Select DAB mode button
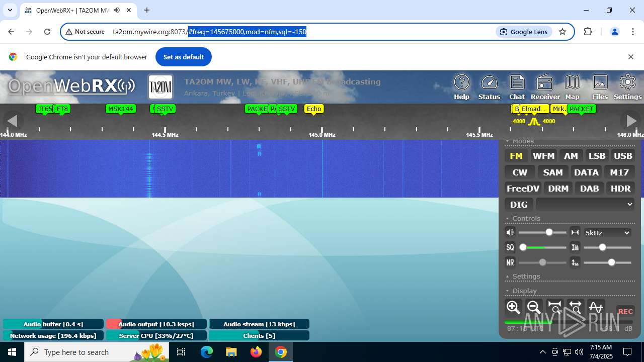 coord(589,189)
